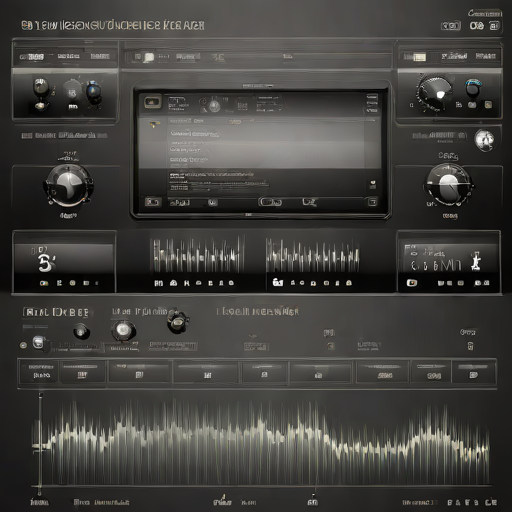This screenshot has height=512, width=512.
Task: Select the first cell in the lower tab row
Action: (39, 371)
